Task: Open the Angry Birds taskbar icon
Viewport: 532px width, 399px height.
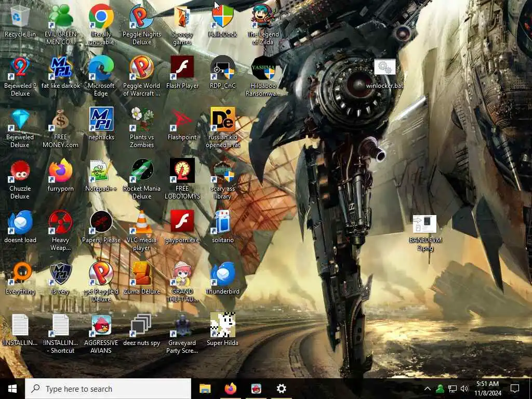Action: coord(256,389)
